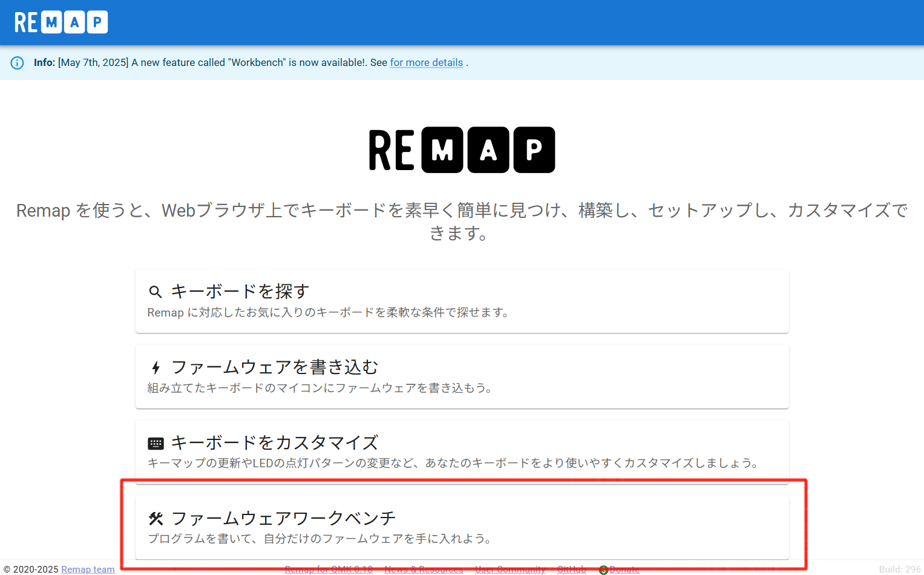Screen dimensions: 924x575
Task: Click the keyboard icon beside キーボードをカスタマイズ
Action: (156, 443)
